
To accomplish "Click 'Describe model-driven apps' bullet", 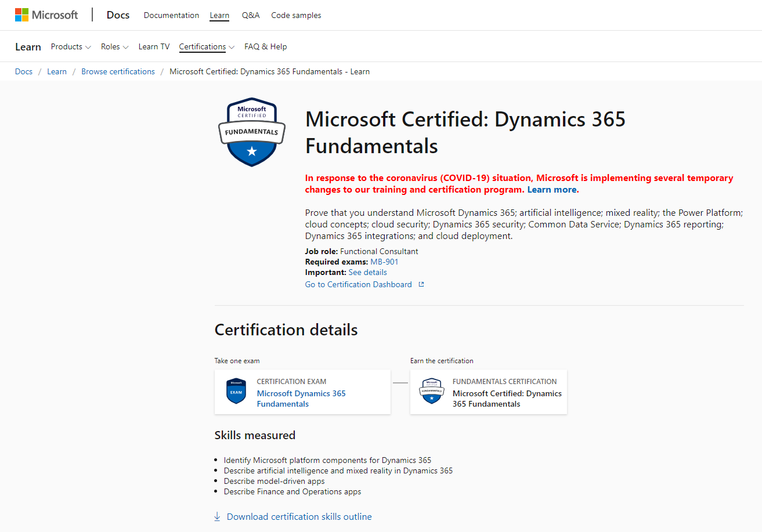I will pos(275,481).
